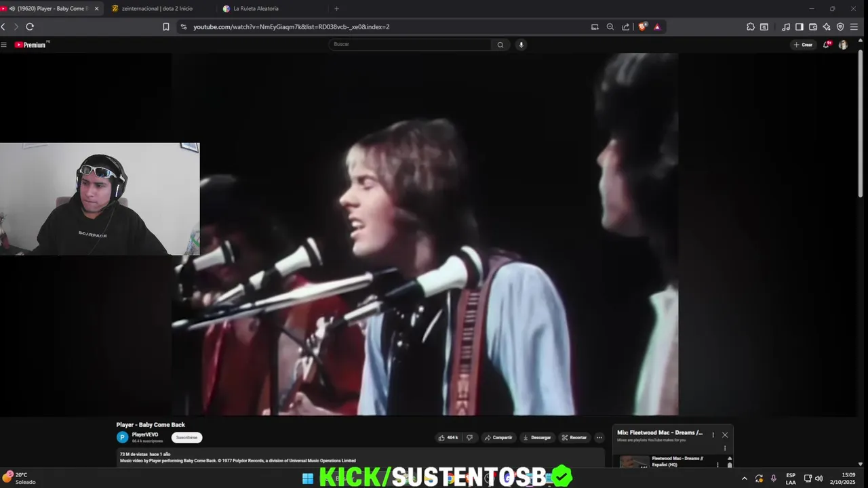This screenshot has height=488, width=868.
Task: Click the Compartir share button
Action: point(498,438)
